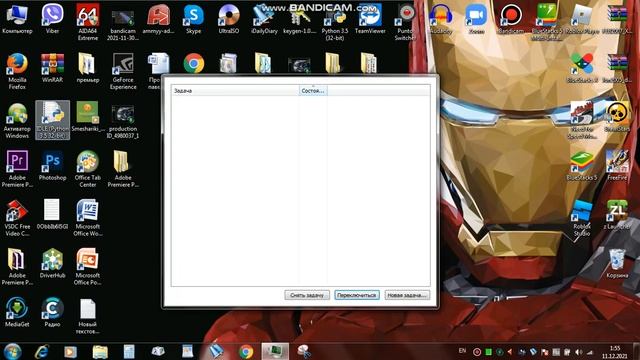The image size is (640, 360).
Task: Click the Chrome taskbar button
Action: [x=246, y=351]
